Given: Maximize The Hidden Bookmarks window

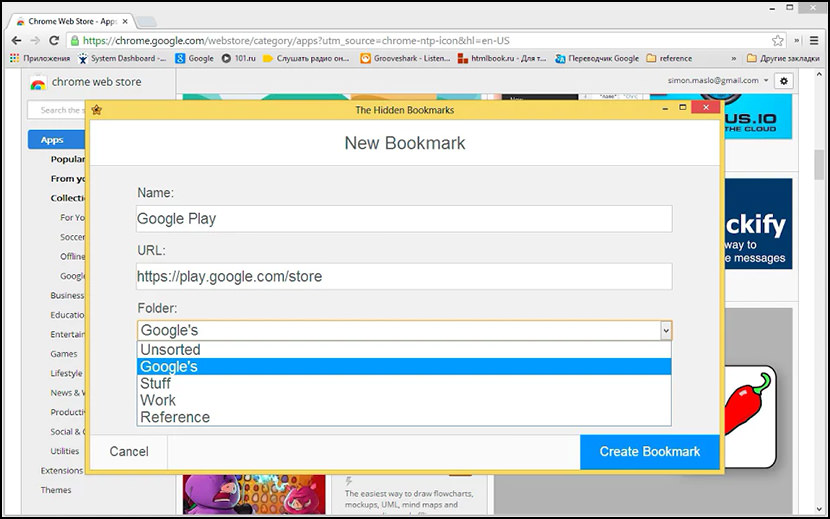Looking at the screenshot, I should point(683,108).
